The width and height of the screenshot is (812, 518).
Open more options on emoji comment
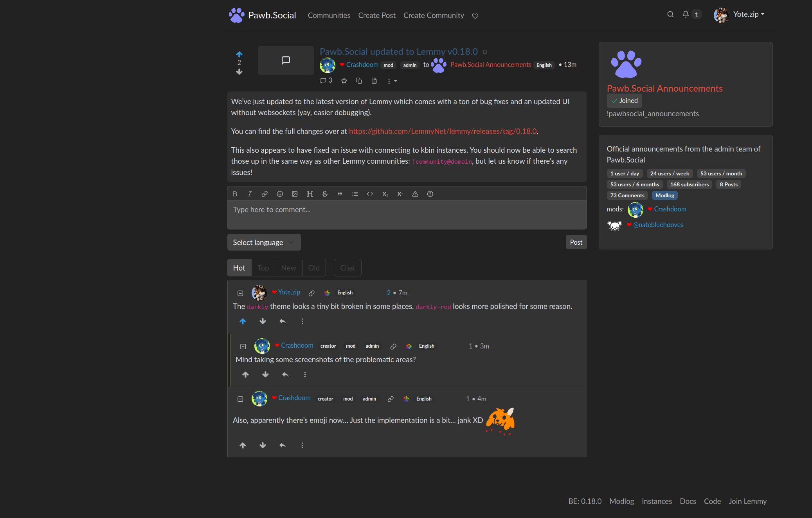click(302, 445)
